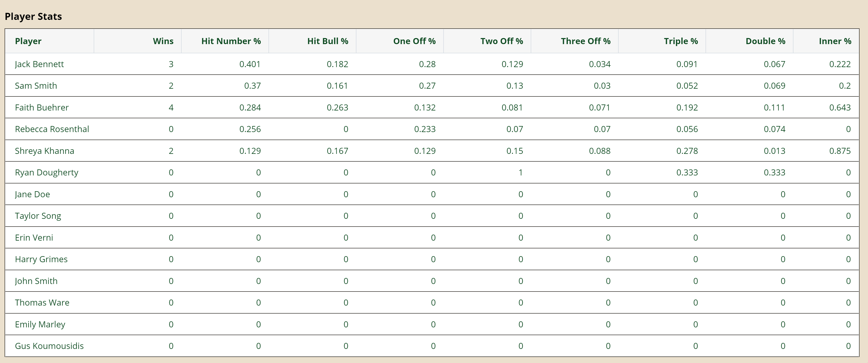Select the Jack Bennett player name
Image resolution: width=868 pixels, height=363 pixels.
[x=39, y=64]
